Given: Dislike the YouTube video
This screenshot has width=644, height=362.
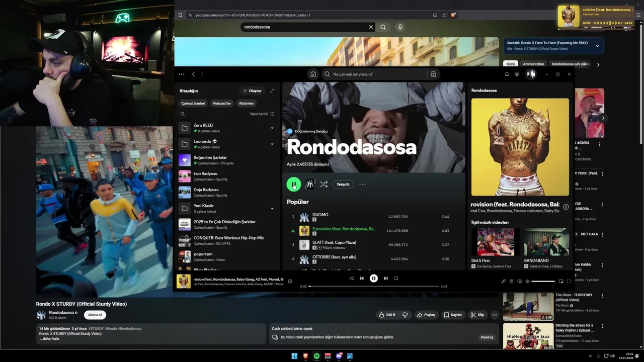Looking at the screenshot, I should (x=405, y=315).
